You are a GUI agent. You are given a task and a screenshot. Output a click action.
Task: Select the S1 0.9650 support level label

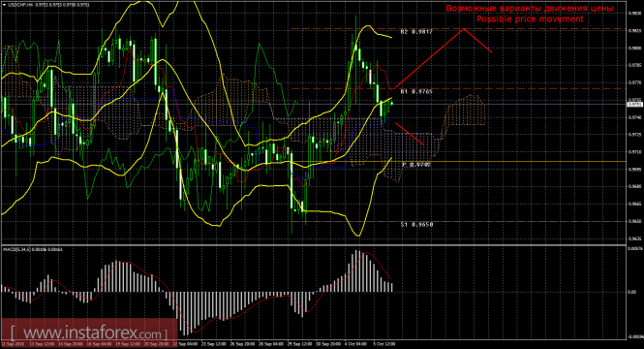(x=416, y=225)
